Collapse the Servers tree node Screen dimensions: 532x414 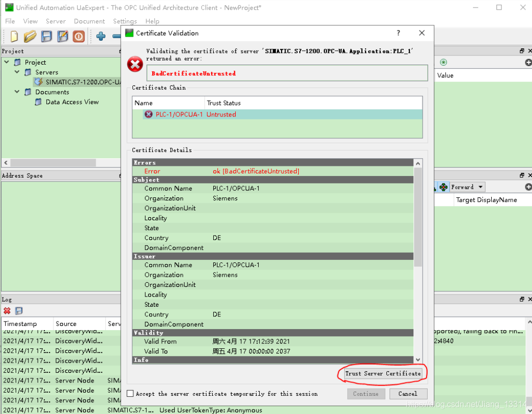click(17, 72)
